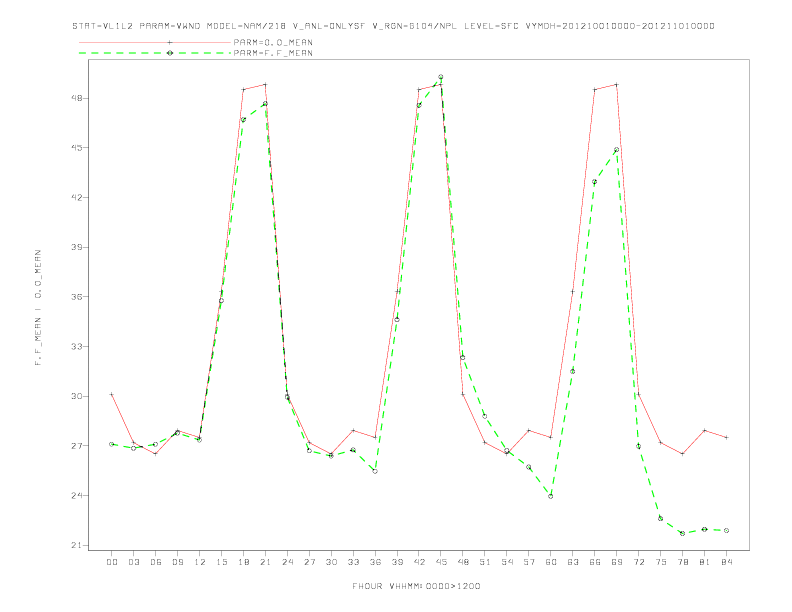Click x-axis forecast hour label 12
Viewport: 792px width, 612px height.
(200, 562)
